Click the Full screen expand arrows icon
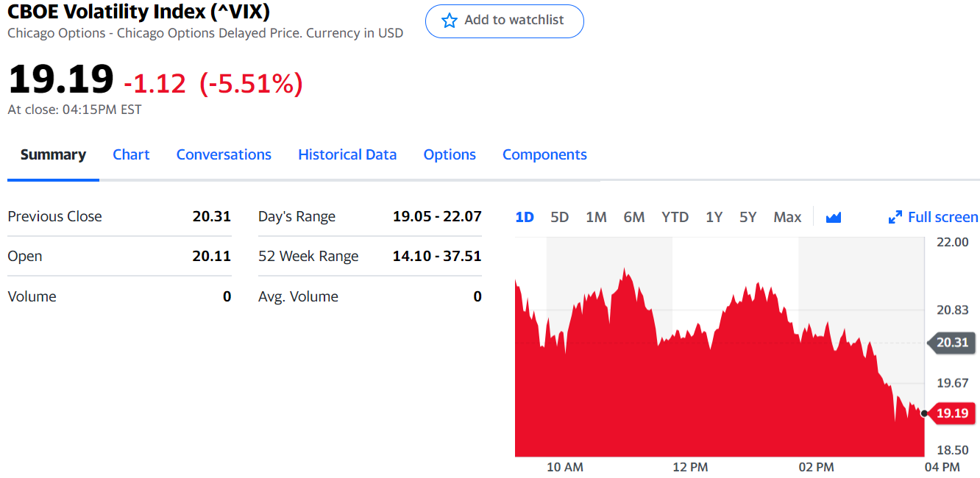The image size is (980, 478). click(x=895, y=217)
